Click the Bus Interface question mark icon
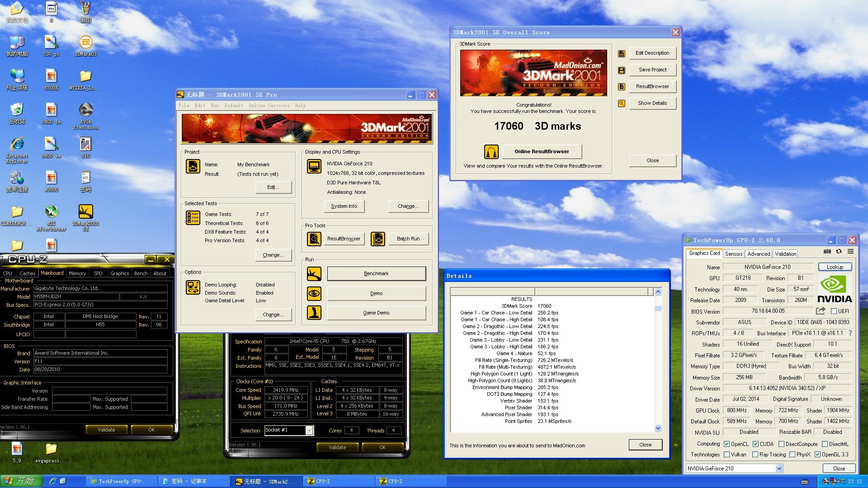This screenshot has height=488, width=868. (850, 333)
